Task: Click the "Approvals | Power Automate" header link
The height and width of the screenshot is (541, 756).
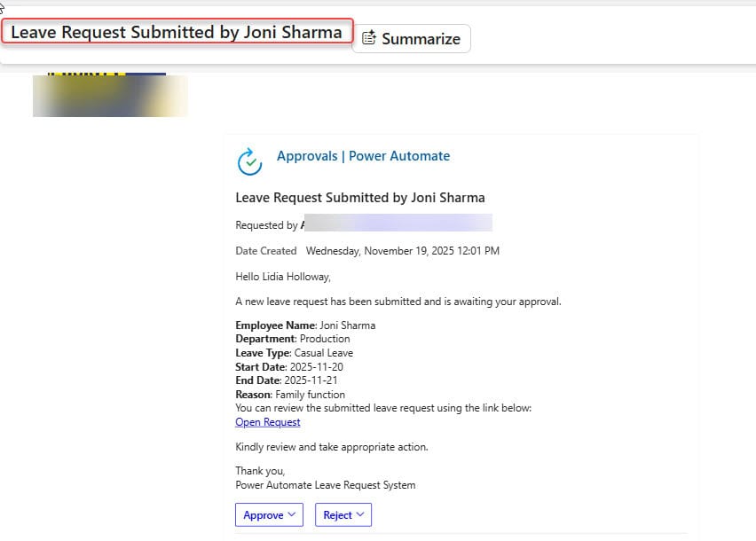Action: click(363, 155)
